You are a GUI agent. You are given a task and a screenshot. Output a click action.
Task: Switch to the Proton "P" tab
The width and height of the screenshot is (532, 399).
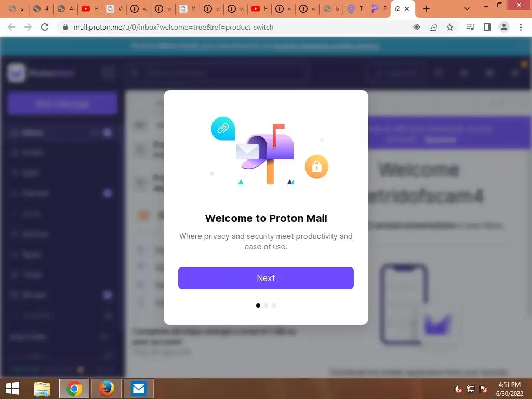(x=379, y=9)
